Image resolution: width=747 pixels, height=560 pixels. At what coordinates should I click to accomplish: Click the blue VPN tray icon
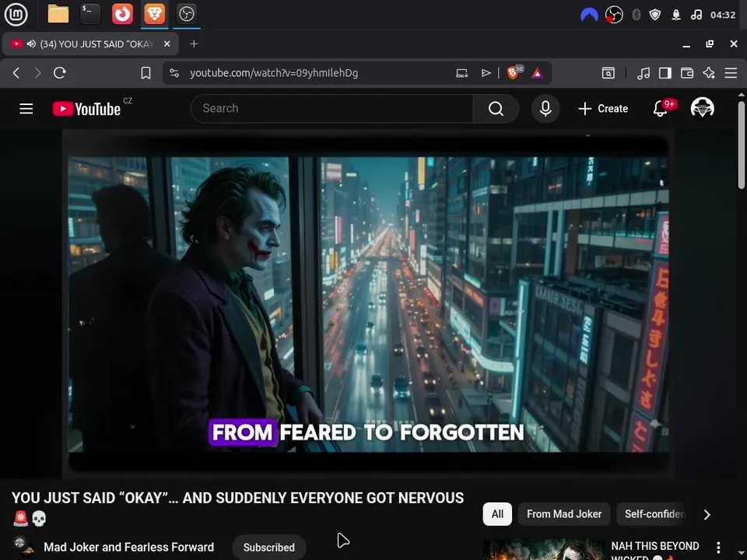(x=589, y=16)
